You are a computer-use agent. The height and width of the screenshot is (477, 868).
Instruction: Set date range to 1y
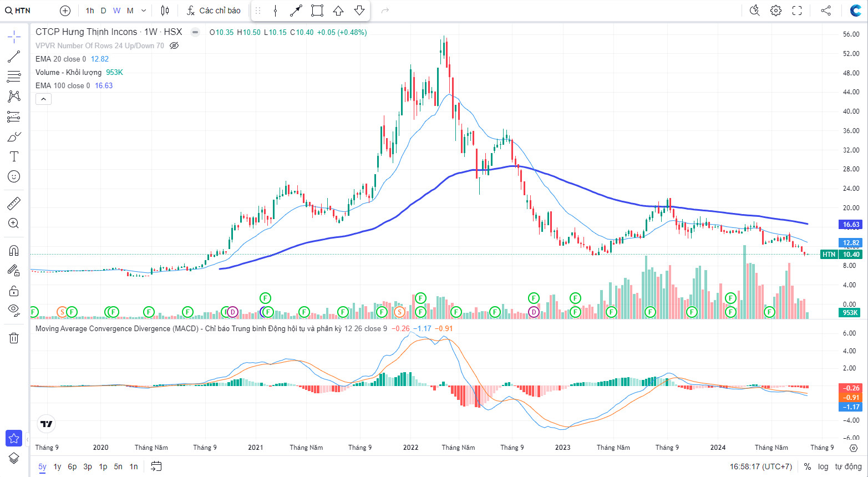(57, 466)
